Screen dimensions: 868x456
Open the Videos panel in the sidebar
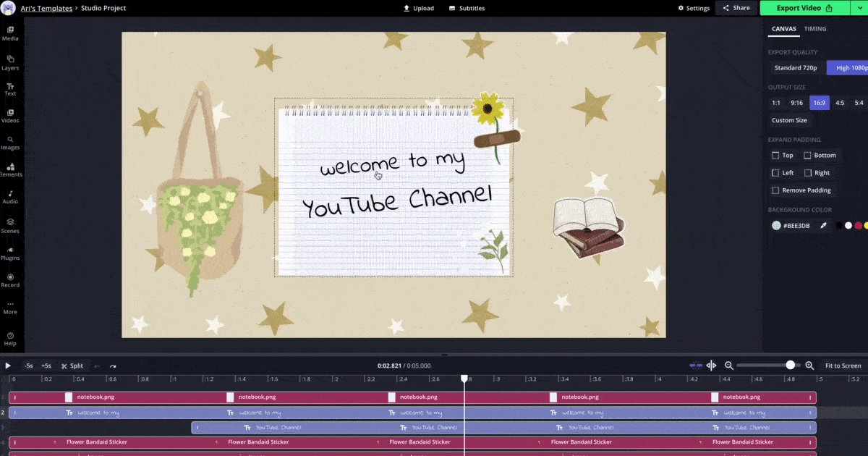click(x=10, y=116)
